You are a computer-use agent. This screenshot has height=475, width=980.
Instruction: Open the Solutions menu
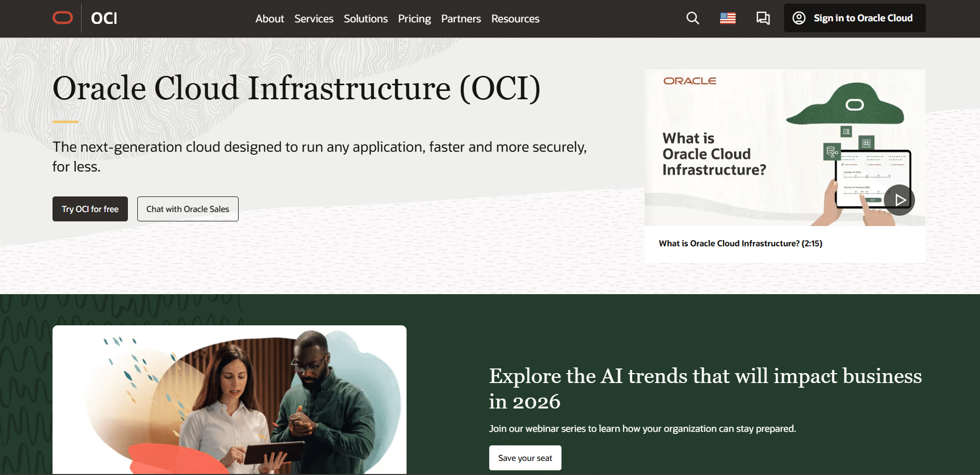click(365, 19)
